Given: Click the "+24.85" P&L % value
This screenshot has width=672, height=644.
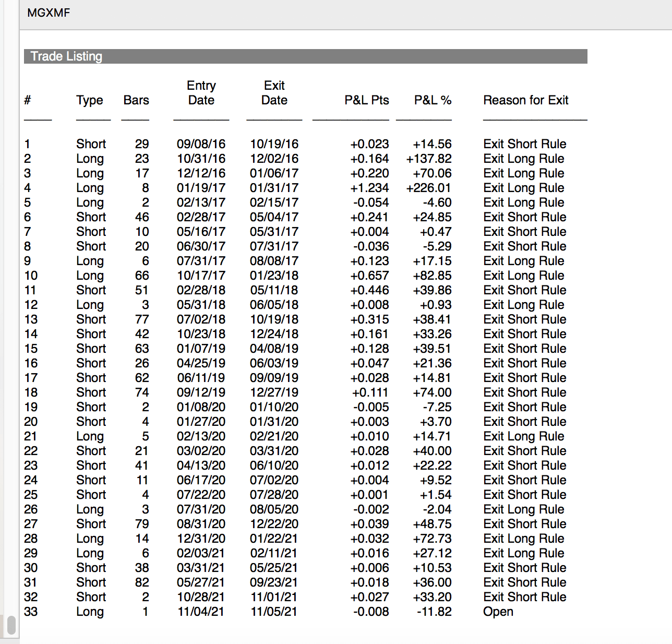Looking at the screenshot, I should [x=432, y=217].
